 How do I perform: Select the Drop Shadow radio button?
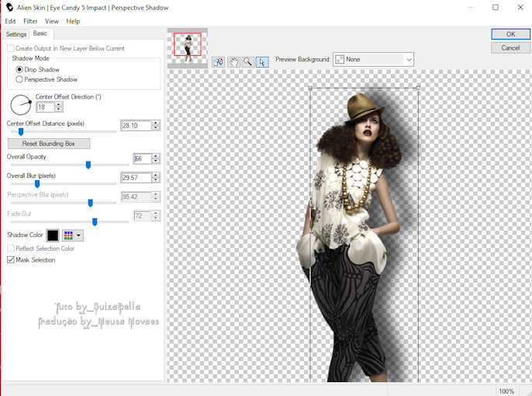[19, 69]
